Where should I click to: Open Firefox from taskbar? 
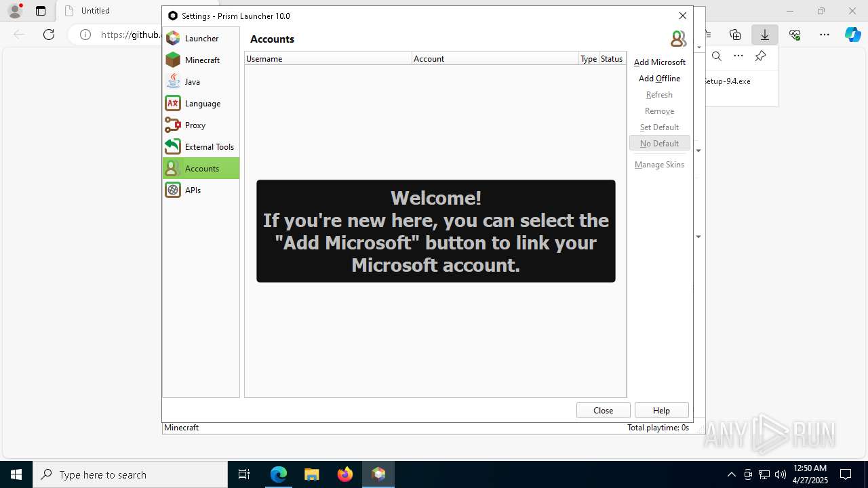pyautogui.click(x=345, y=474)
